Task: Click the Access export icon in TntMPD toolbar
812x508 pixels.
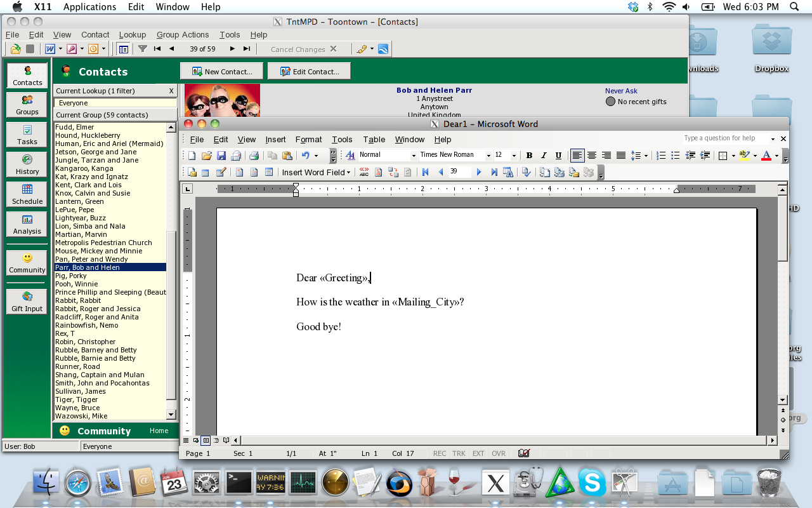Action: point(72,49)
